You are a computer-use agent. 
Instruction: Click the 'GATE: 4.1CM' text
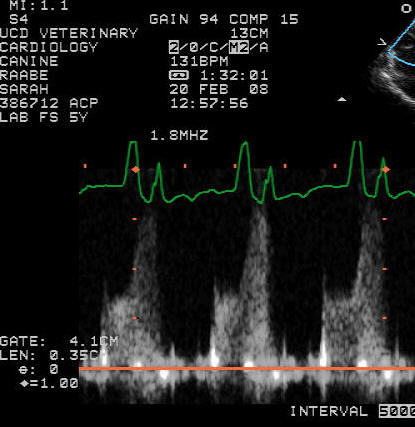pyautogui.click(x=59, y=341)
